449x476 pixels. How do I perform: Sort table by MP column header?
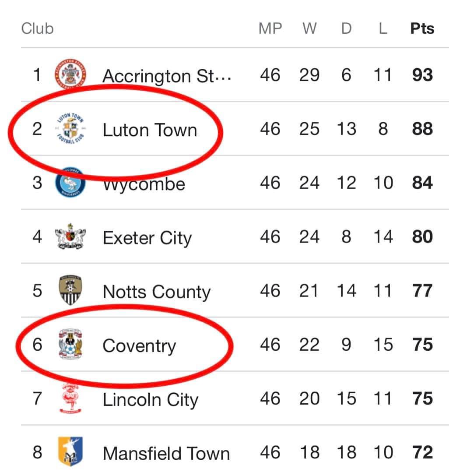tap(270, 29)
